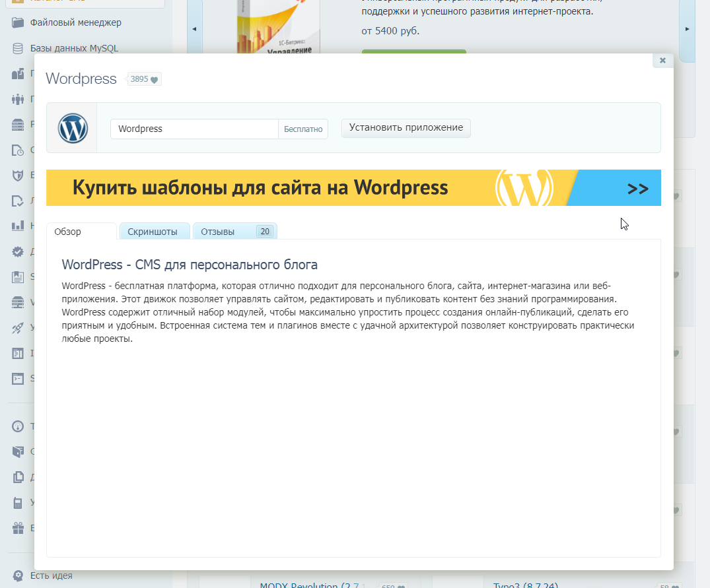The image size is (710, 588).
Task: Open the page layout icon below the rocket
Action: tap(18, 353)
